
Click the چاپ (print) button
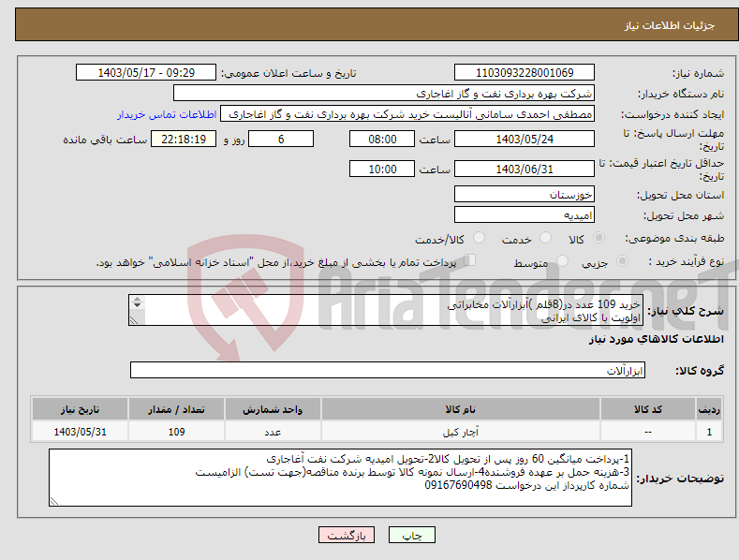click(x=411, y=535)
